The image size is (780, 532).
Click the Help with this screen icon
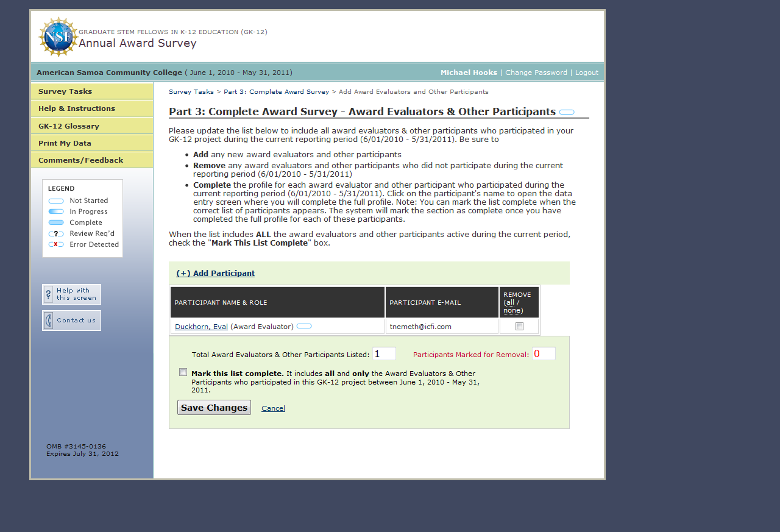49,294
